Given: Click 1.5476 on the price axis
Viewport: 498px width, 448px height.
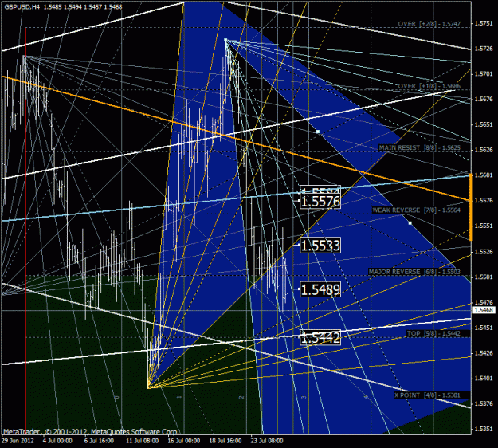Looking at the screenshot, I should point(484,302).
